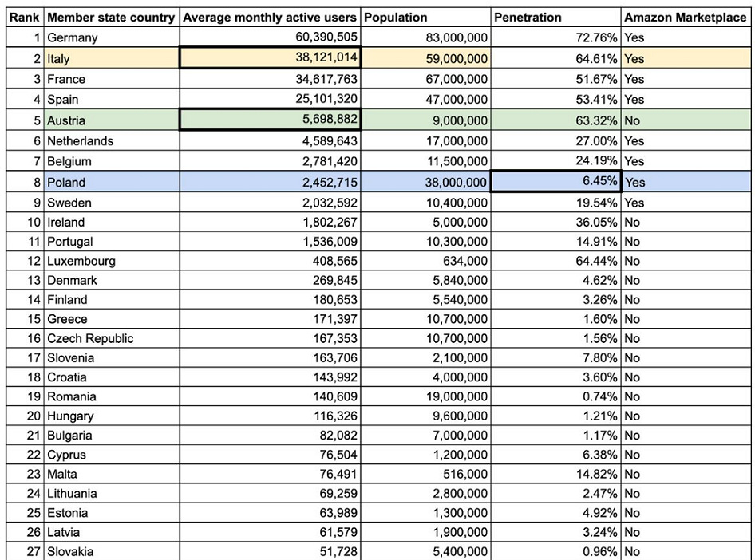Select the Austria cell
The width and height of the screenshot is (755, 560).
point(112,120)
